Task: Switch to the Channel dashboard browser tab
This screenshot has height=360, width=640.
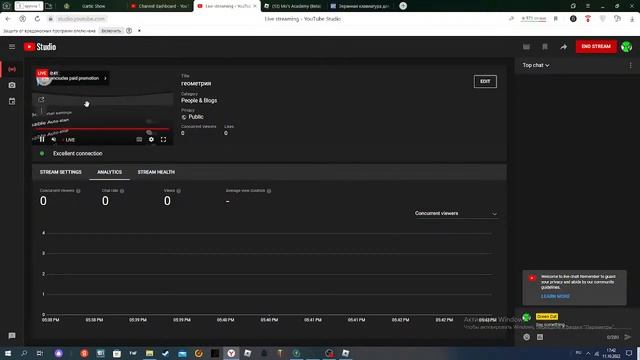Action: tap(160, 6)
